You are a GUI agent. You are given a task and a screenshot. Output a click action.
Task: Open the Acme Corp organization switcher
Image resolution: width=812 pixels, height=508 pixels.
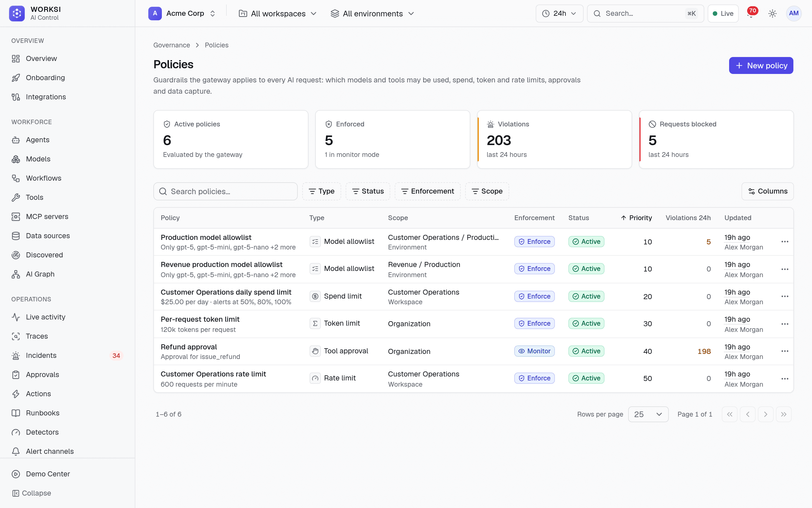pos(182,14)
